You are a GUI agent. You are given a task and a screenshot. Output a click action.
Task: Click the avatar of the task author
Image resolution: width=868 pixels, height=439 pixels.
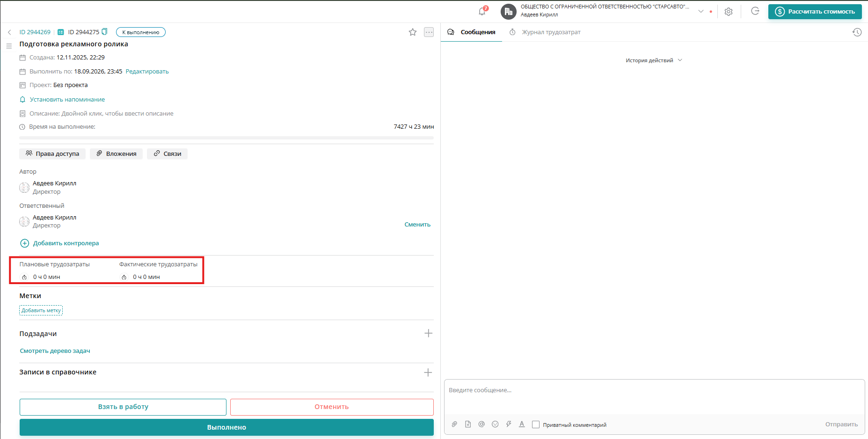pos(24,188)
